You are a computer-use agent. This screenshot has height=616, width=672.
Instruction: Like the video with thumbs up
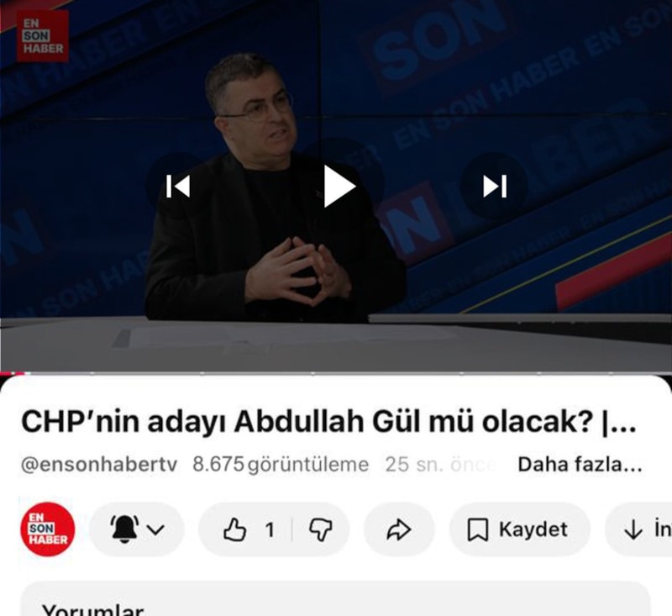[x=235, y=529]
